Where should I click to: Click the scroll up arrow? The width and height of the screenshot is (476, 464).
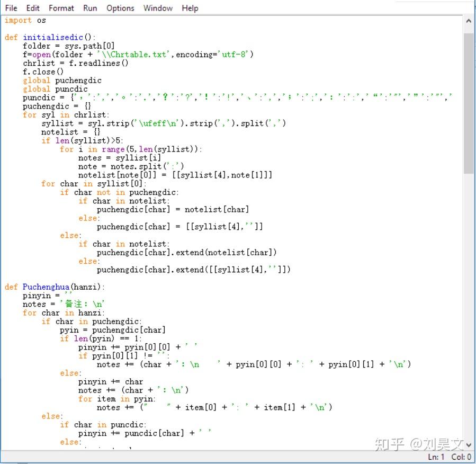(x=469, y=21)
